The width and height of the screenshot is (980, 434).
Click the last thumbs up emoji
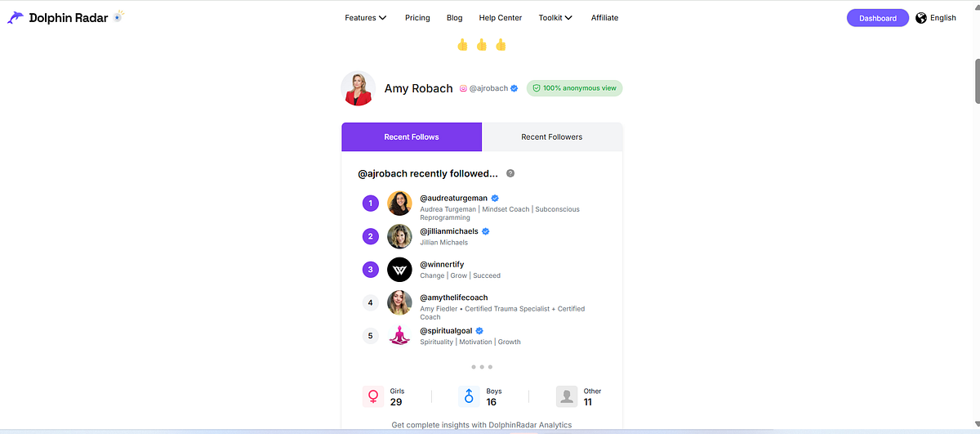[501, 45]
